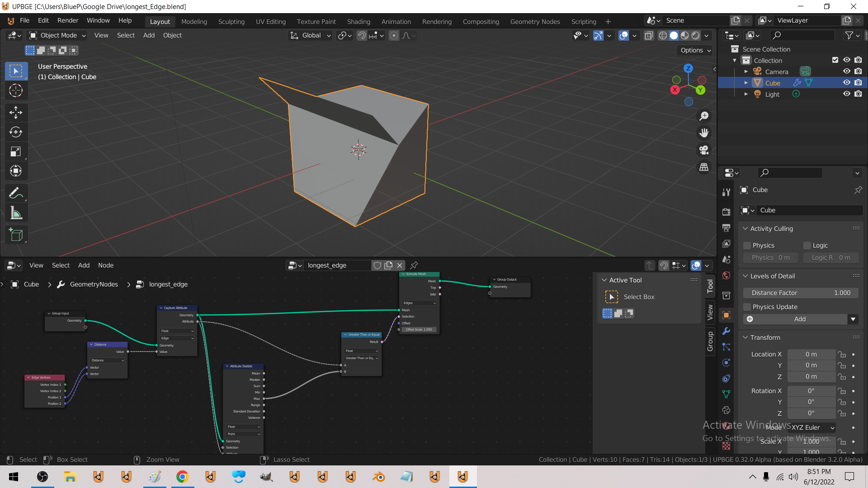This screenshot has width=868, height=488.
Task: Open XYZ Euler rotation mode dropdown
Action: click(811, 427)
